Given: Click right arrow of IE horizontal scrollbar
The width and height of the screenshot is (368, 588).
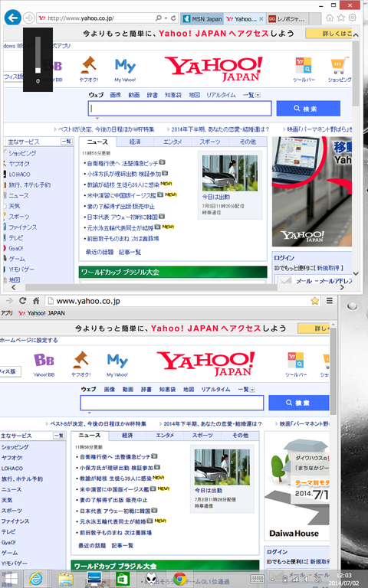Looking at the screenshot, I should (342, 287).
